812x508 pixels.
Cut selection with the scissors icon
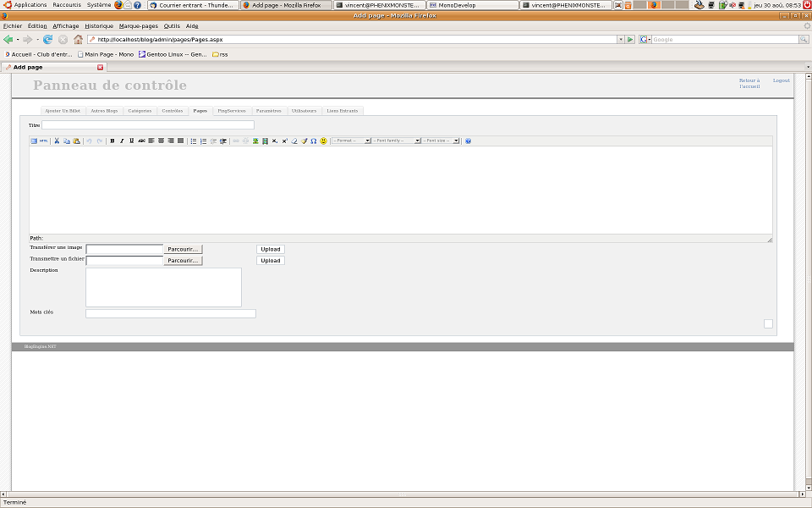[57, 141]
